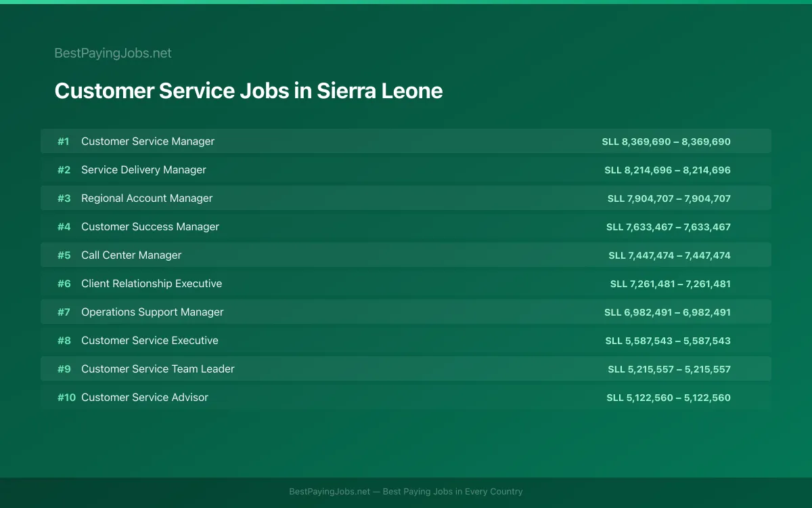The height and width of the screenshot is (508, 812).
Task: Click the Customer Service Executive job title
Action: [150, 340]
